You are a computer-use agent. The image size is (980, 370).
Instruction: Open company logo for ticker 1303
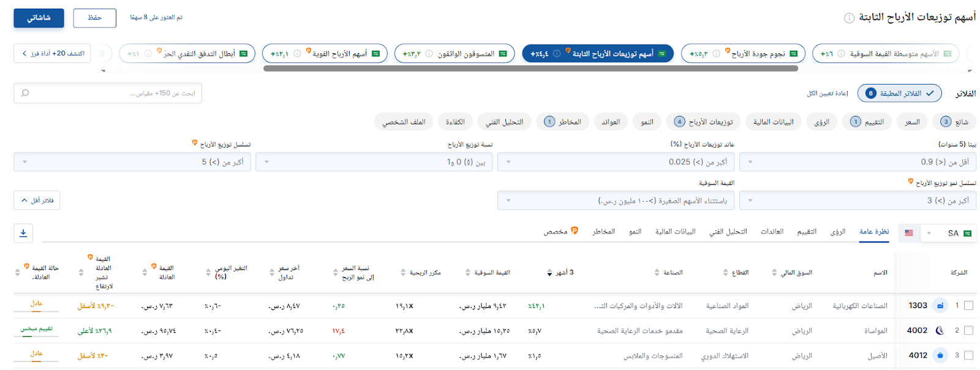click(940, 305)
